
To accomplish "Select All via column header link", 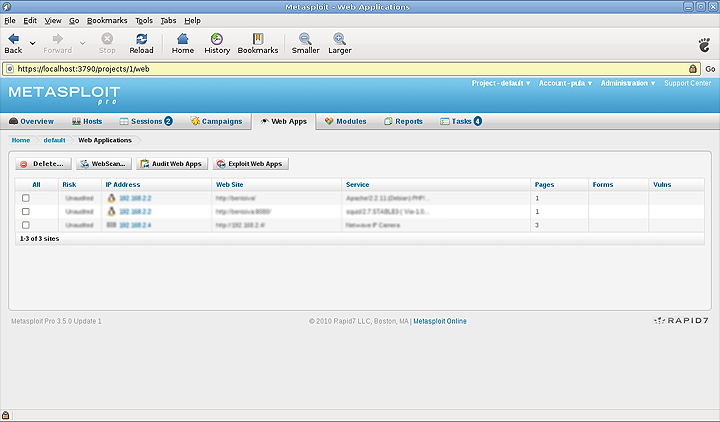I will [x=36, y=185].
